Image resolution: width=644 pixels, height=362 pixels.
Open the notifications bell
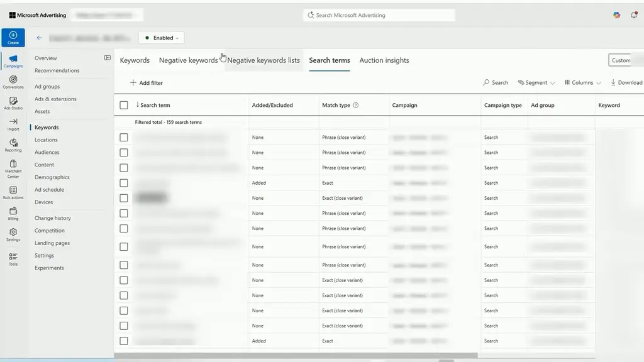(x=634, y=15)
